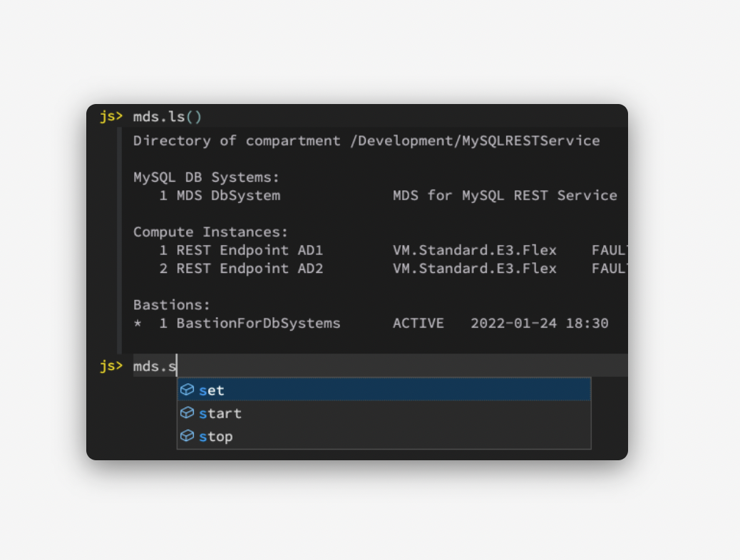
Task: Click the "Compute Instances:" heading
Action: click(211, 232)
